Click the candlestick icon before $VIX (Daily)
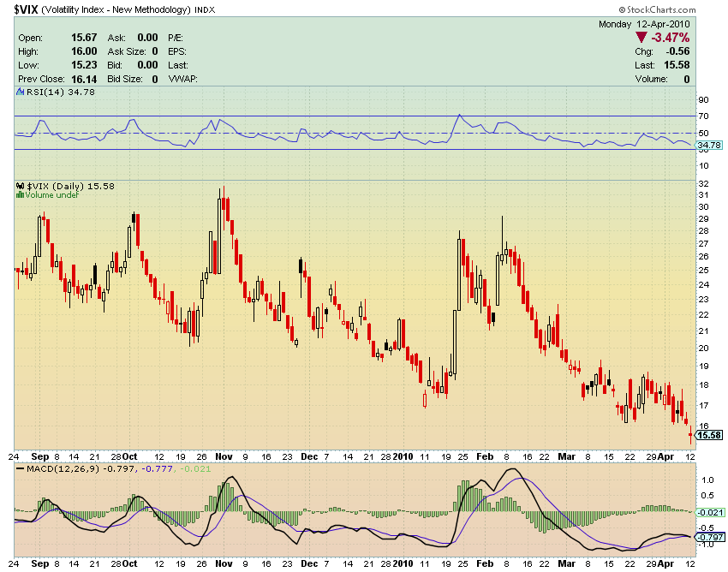 [21, 186]
